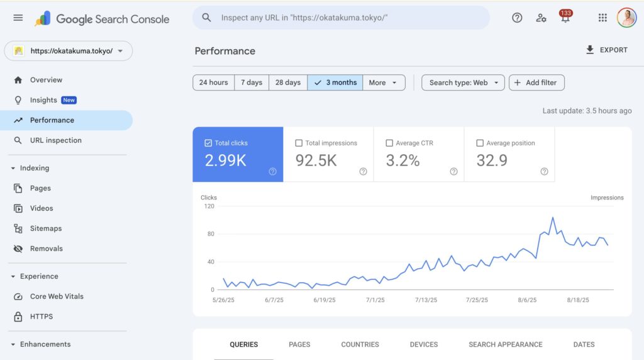Open Sitemaps in the sidebar

(67, 228)
